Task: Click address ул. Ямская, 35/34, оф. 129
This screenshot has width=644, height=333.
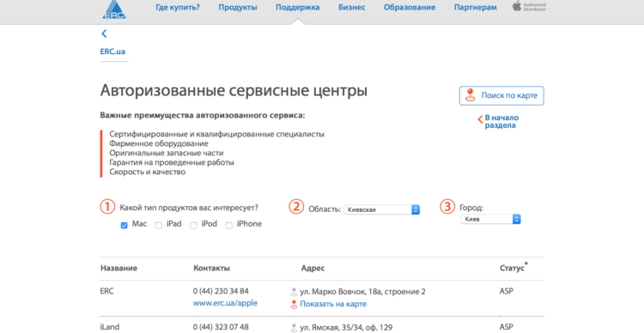Action: (x=346, y=328)
